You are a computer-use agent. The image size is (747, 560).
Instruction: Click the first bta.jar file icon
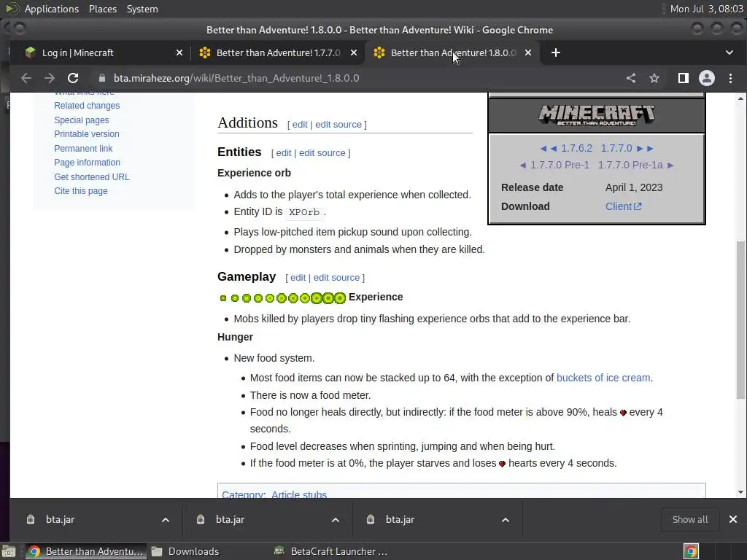[x=31, y=519]
